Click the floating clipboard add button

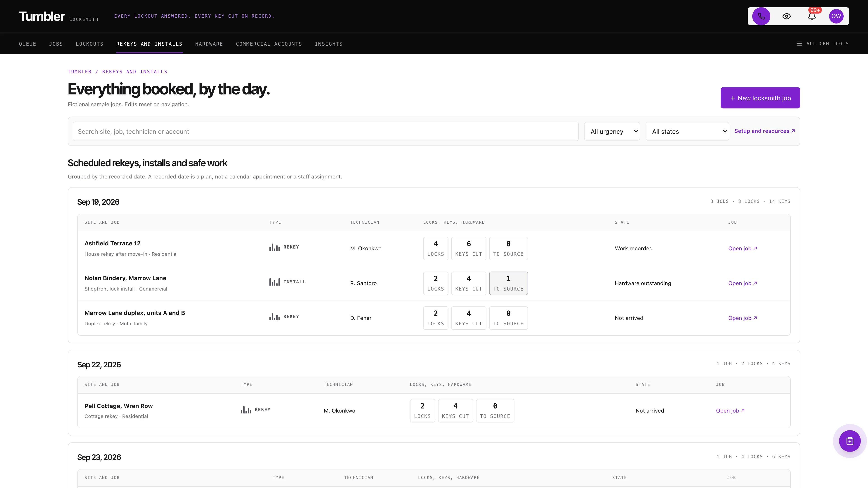click(x=849, y=441)
